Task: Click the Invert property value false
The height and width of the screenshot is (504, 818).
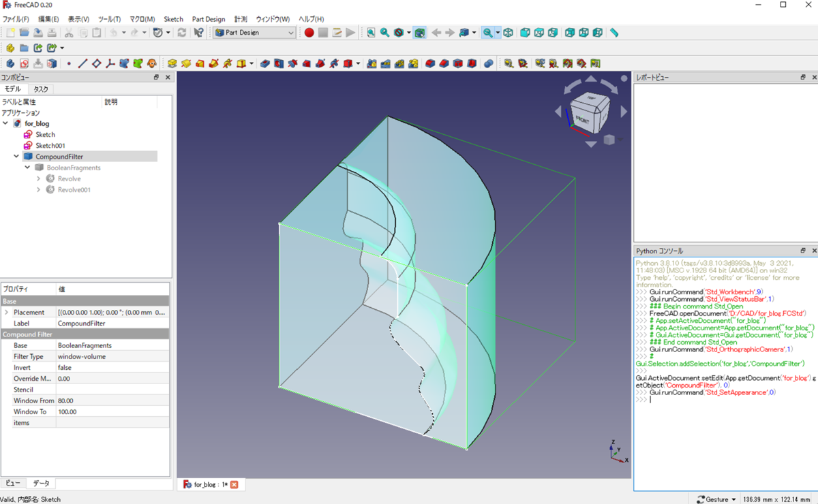Action: [x=112, y=367]
